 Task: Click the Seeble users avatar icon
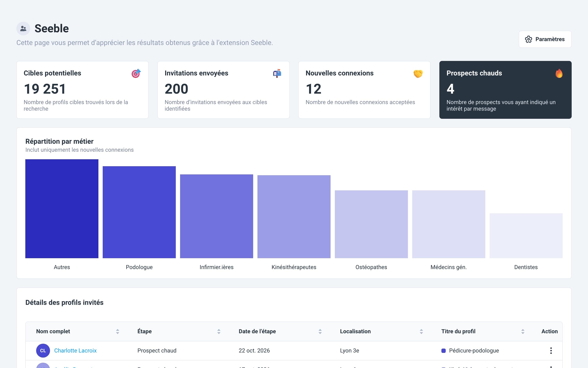pos(23,28)
